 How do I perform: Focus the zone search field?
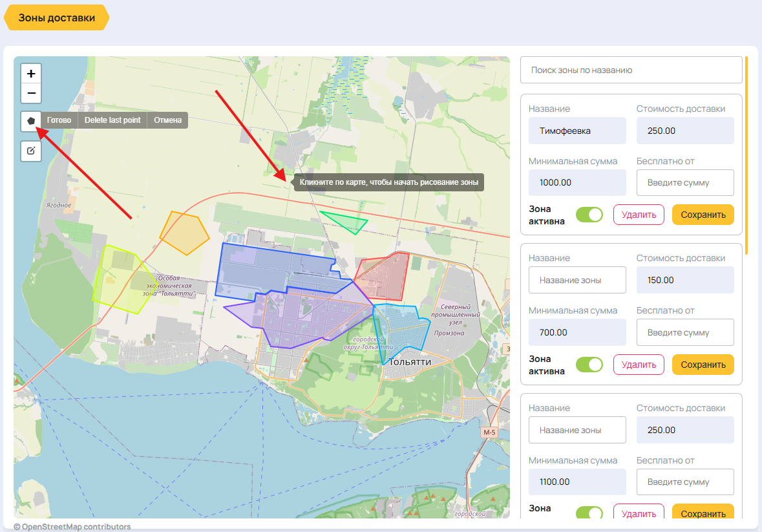pos(631,70)
